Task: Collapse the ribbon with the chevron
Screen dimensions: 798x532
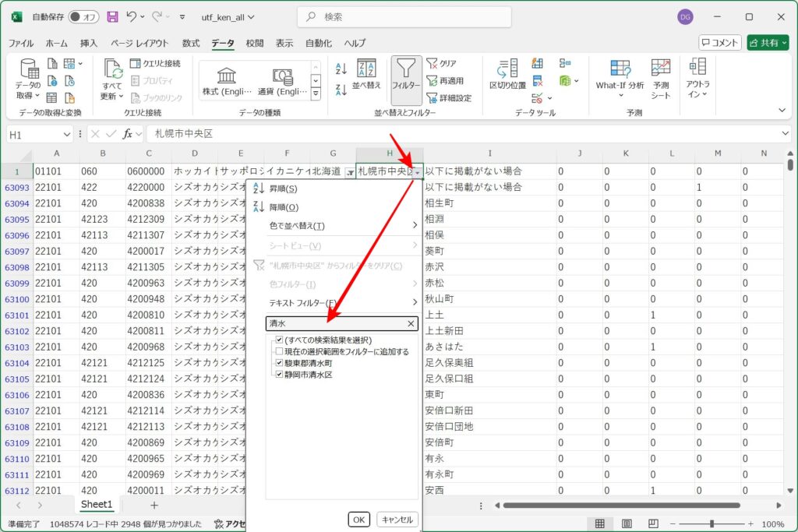Action: point(782,111)
